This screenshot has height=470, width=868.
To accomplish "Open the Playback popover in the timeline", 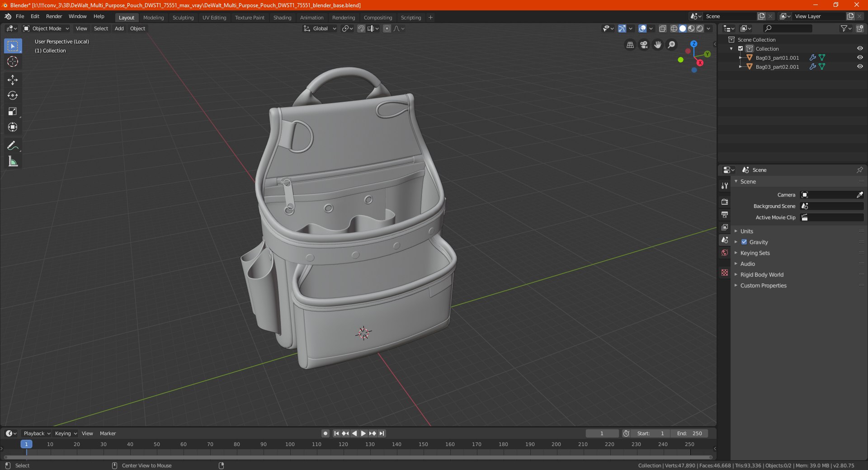I will (x=36, y=433).
